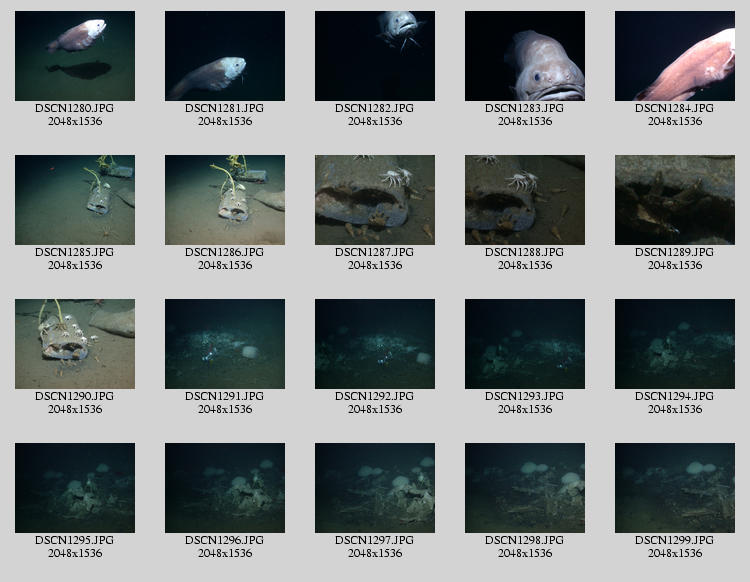
Task: Click the DSCN1298.JPG filename caption
Action: click(525, 540)
